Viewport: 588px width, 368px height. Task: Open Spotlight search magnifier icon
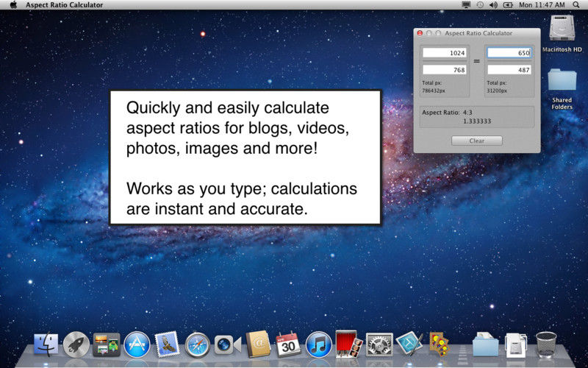pyautogui.click(x=578, y=5)
